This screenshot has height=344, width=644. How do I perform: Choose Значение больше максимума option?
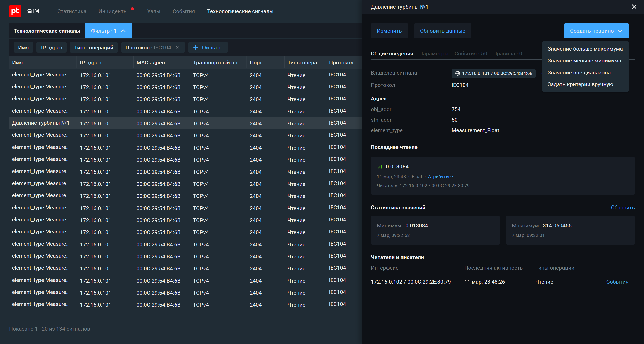585,49
